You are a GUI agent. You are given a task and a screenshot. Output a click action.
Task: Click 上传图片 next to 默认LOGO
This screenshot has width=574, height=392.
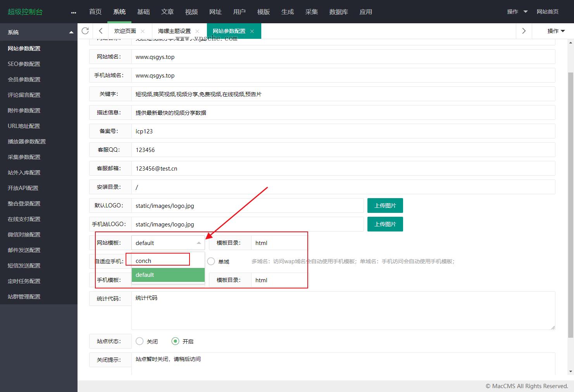[x=385, y=205]
